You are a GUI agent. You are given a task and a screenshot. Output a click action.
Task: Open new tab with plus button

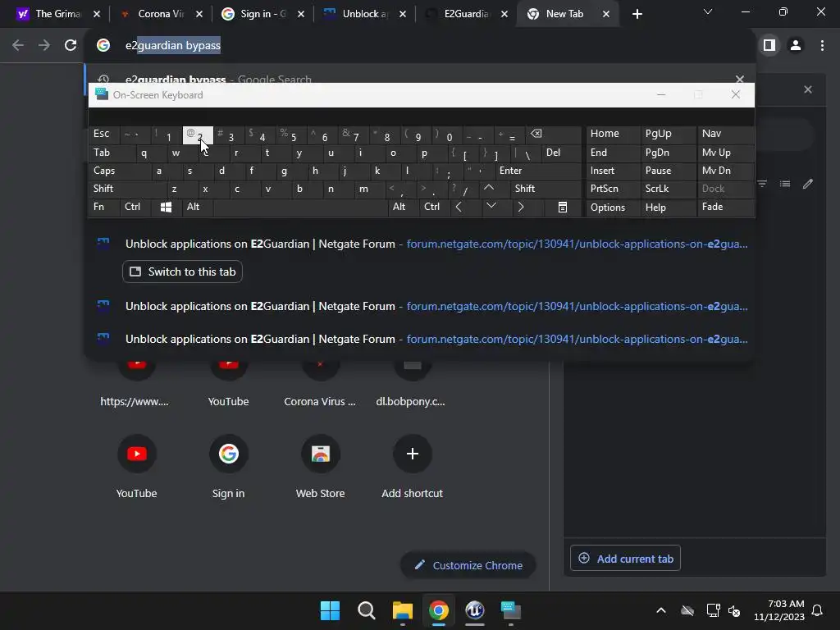(x=637, y=15)
